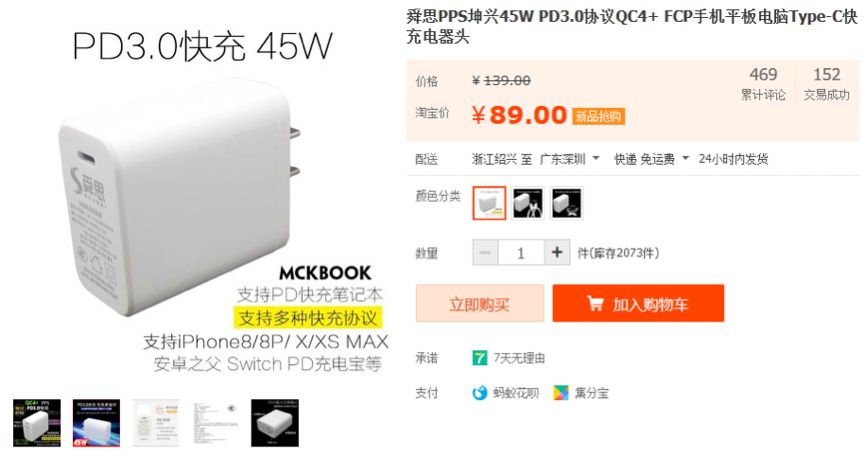Image resolution: width=866 pixels, height=458 pixels.
Task: Select the second blue 45W charger thumbnail
Action: pos(96,423)
